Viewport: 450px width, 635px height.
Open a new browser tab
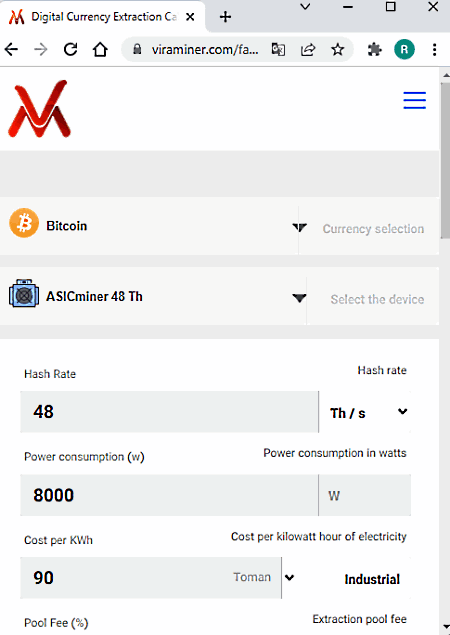point(225,17)
